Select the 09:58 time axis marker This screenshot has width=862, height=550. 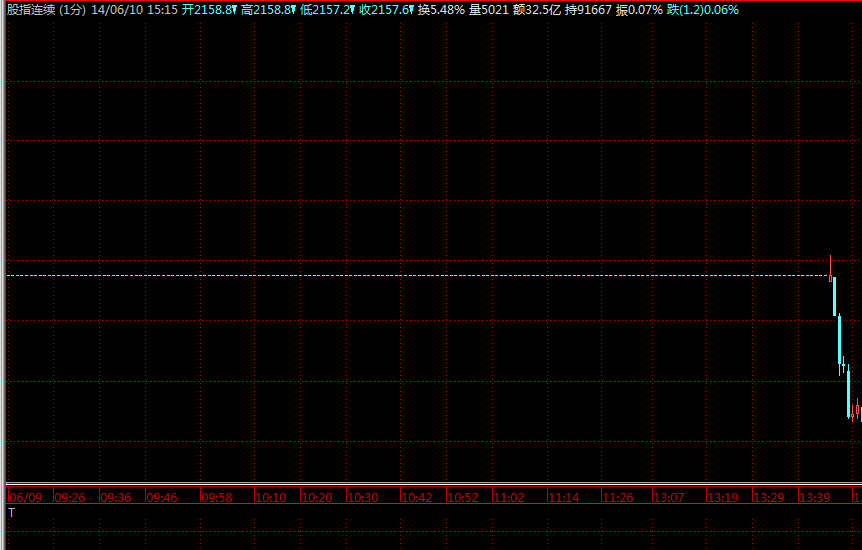click(x=217, y=497)
